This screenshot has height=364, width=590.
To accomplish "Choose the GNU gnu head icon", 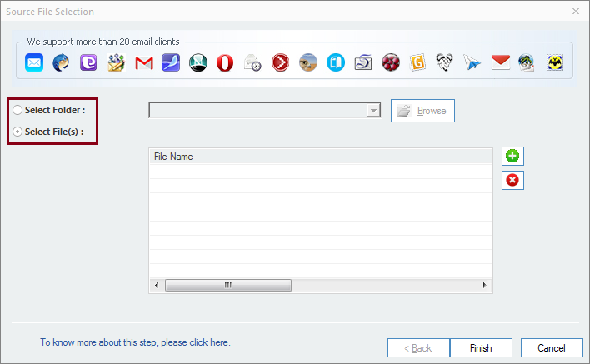I will 445,62.
